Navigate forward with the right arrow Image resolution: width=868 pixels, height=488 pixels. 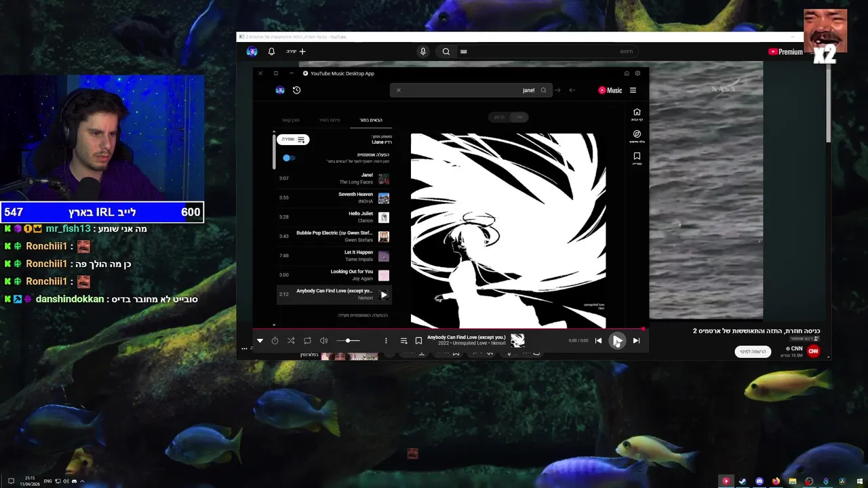pyautogui.click(x=558, y=90)
